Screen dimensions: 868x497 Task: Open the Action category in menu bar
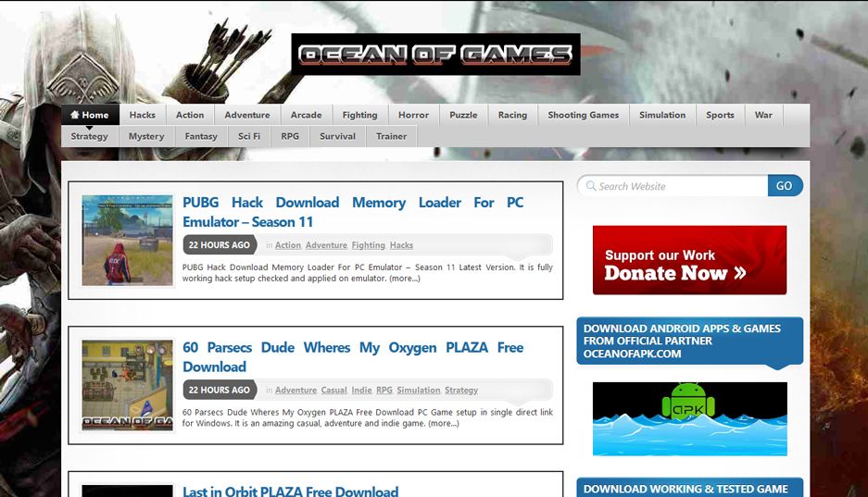pos(190,115)
